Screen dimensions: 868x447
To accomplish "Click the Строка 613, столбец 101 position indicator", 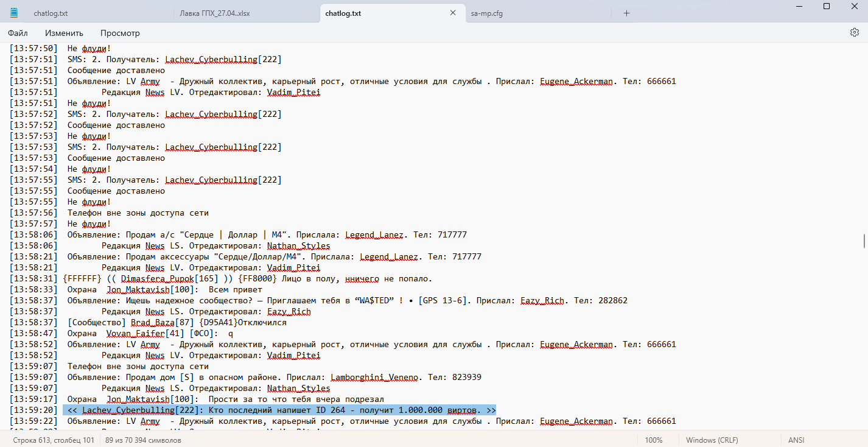I will click(54, 440).
